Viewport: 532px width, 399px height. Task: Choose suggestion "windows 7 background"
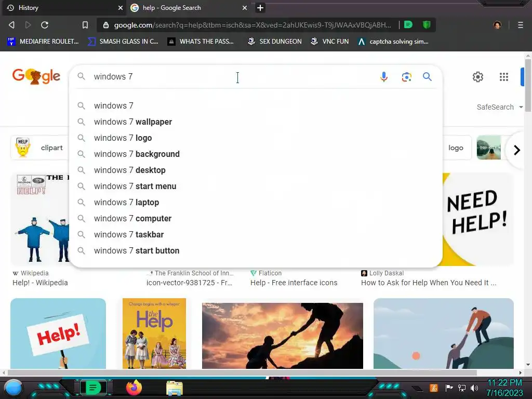256,154
